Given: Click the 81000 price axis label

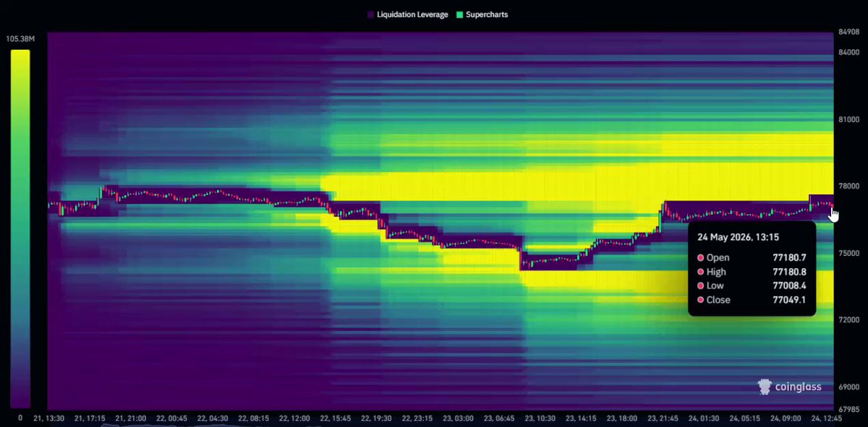Looking at the screenshot, I should 849,119.
